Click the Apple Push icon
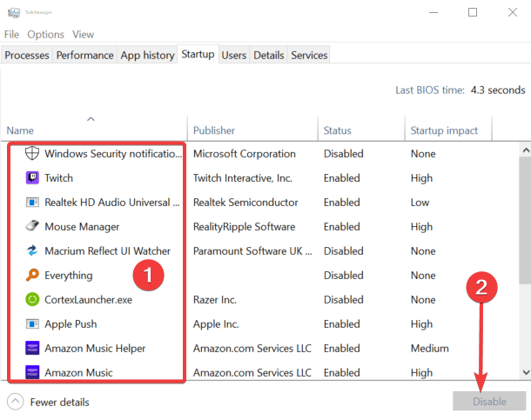 click(x=32, y=324)
